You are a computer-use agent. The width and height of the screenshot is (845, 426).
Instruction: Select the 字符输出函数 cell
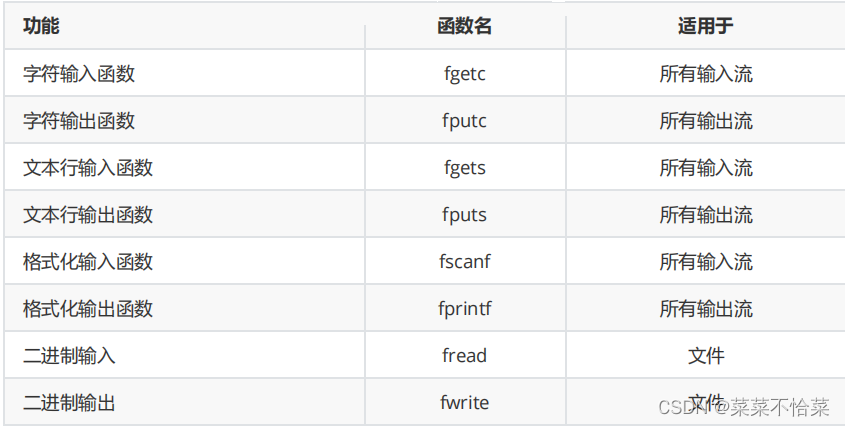coord(79,121)
